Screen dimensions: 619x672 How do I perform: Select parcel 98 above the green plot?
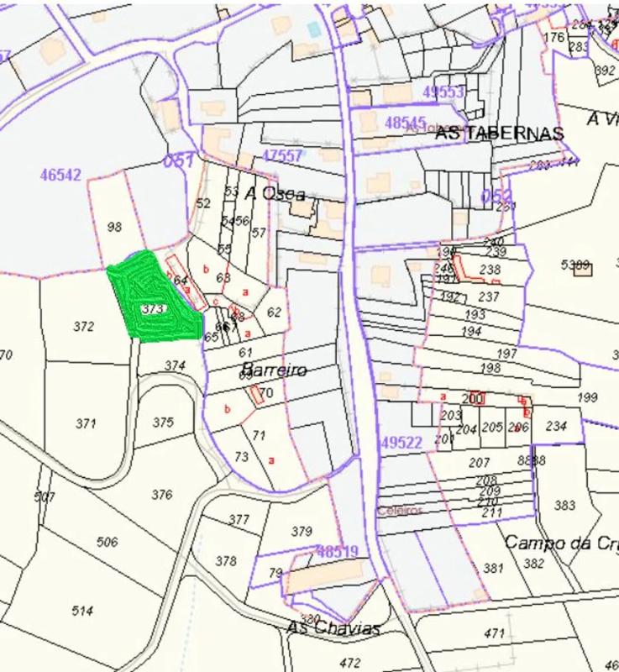pos(115,227)
